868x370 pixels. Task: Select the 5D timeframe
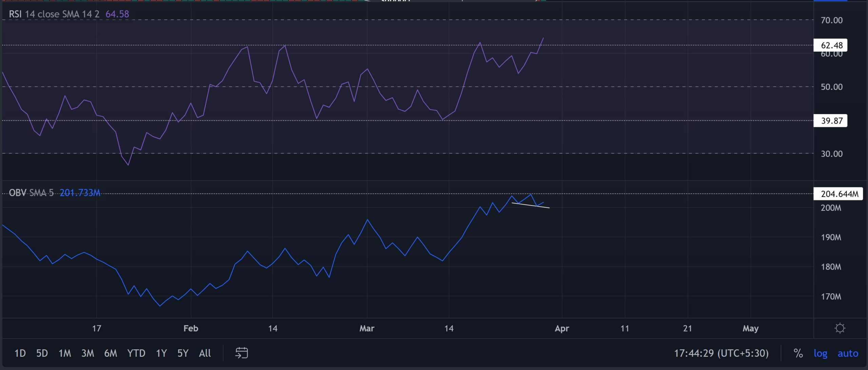point(43,353)
